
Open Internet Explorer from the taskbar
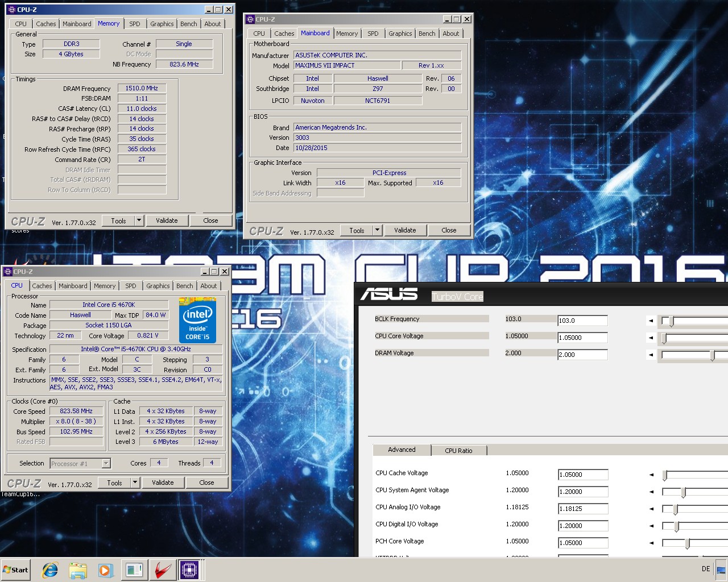click(50, 570)
